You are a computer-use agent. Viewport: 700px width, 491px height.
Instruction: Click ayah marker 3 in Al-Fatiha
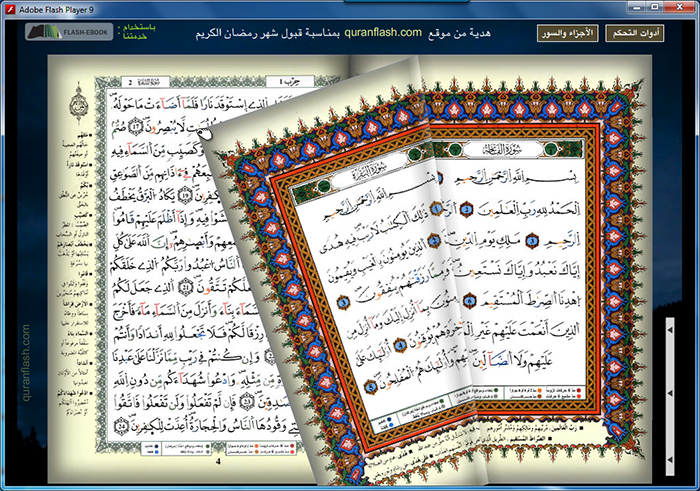[x=531, y=241]
